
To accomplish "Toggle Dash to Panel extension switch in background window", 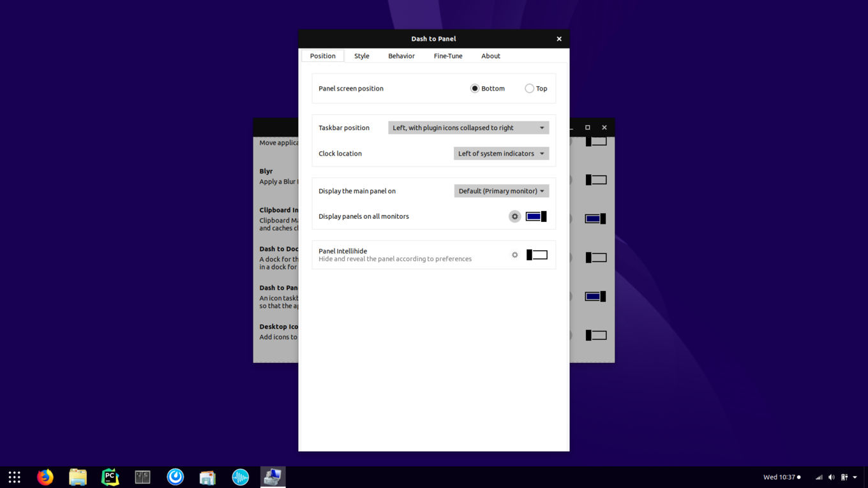I will 596,297.
